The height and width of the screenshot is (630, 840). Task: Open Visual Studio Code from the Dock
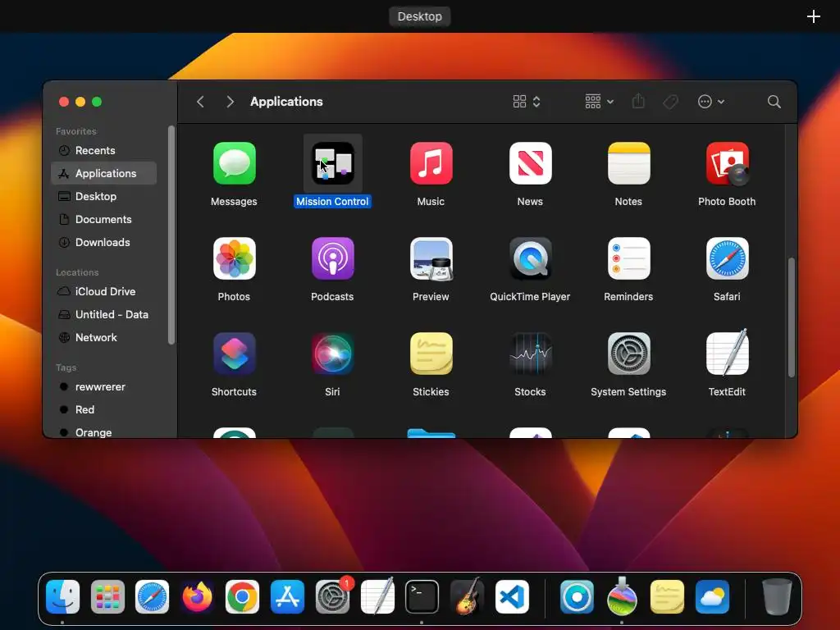tap(512, 597)
